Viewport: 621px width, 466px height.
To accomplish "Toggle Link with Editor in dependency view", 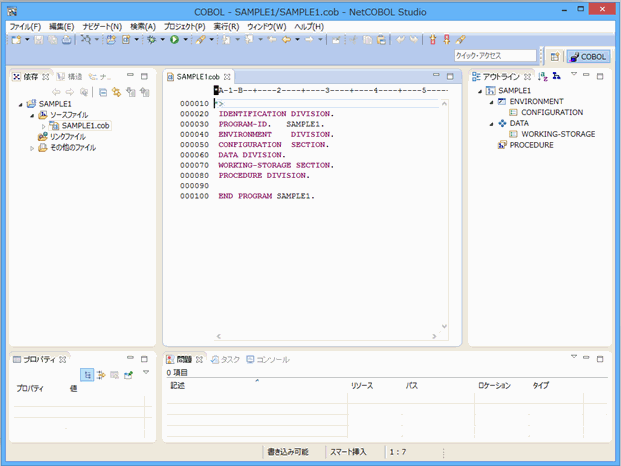I will click(116, 93).
